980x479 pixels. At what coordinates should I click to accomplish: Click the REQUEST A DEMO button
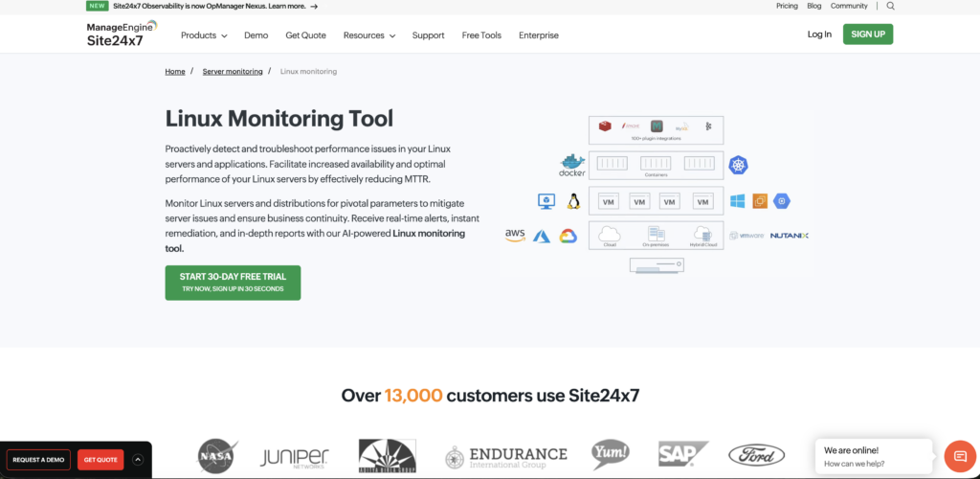(x=38, y=460)
